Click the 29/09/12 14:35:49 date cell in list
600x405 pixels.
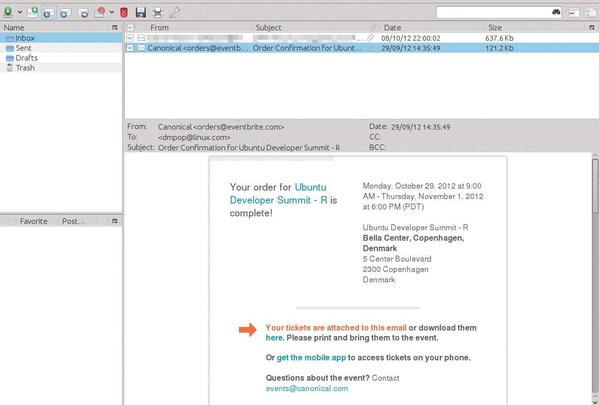coord(411,48)
